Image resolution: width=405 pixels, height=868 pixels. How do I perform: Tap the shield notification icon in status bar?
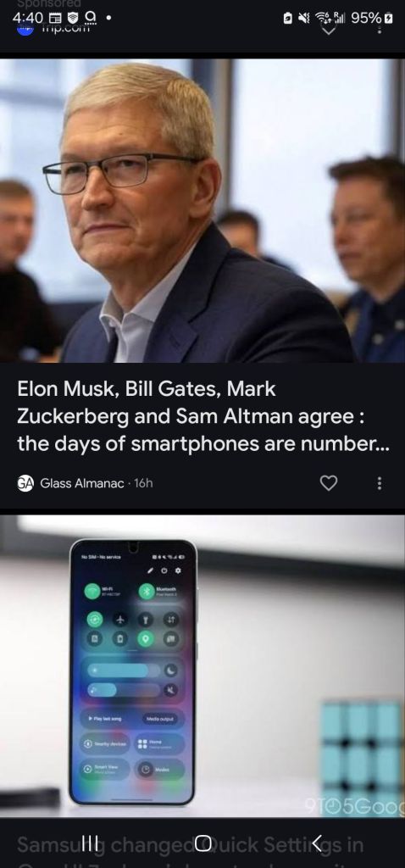(x=73, y=19)
